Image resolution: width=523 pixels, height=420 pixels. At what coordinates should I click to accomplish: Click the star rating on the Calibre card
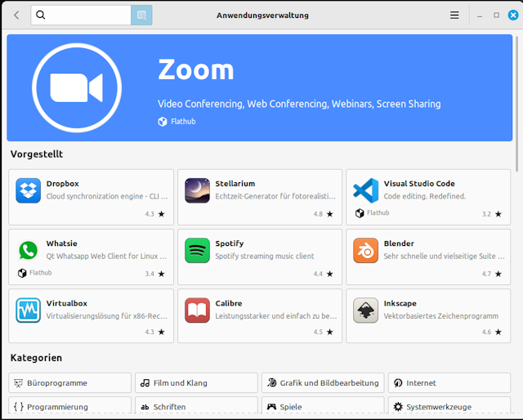pos(330,332)
